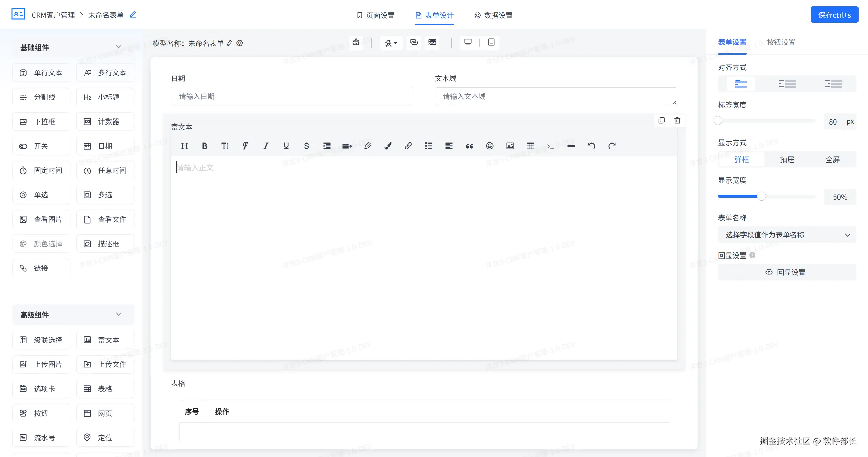The image size is (868, 457).
Task: Delete the rich text component with trash icon
Action: pos(677,121)
